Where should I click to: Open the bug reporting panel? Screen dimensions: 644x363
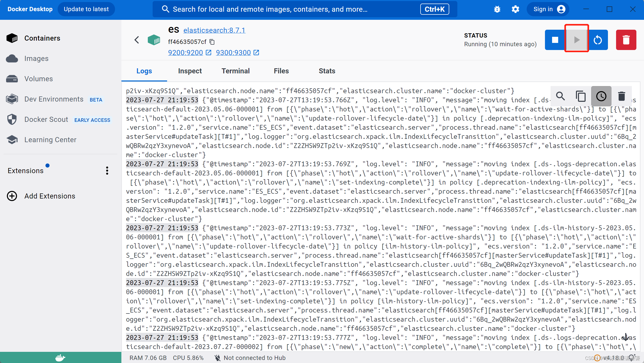(x=497, y=9)
